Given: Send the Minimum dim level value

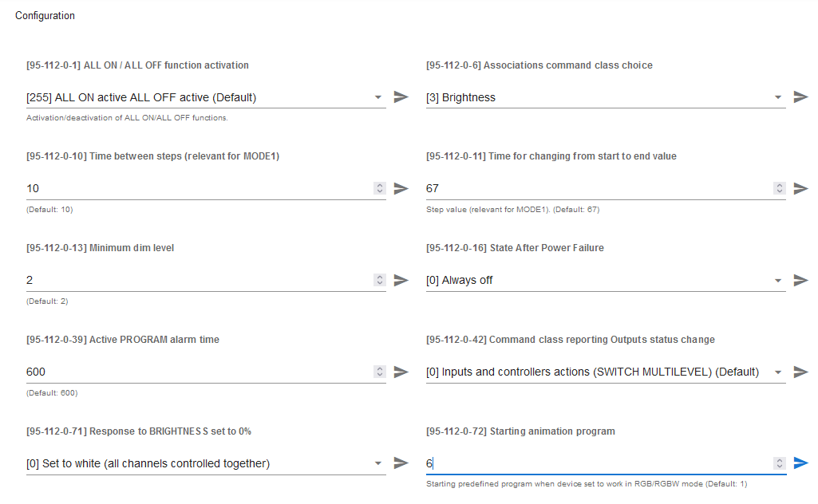Looking at the screenshot, I should point(401,280).
